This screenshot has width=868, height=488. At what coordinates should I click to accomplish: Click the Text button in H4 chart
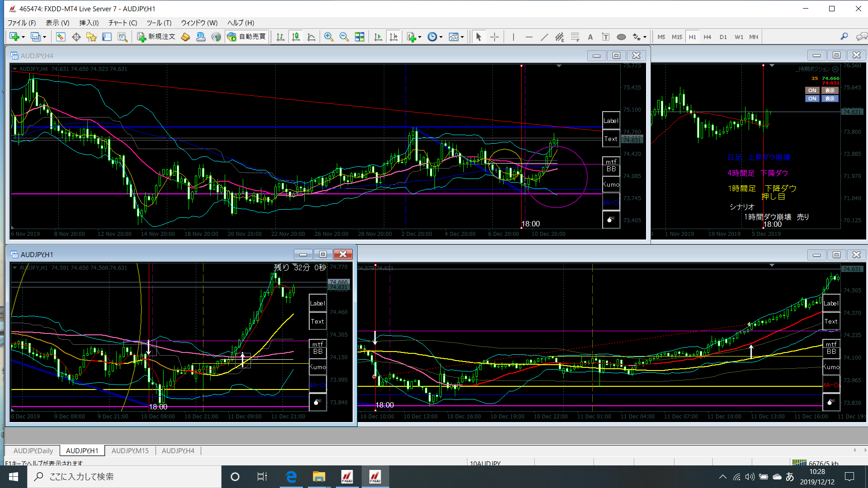[x=611, y=139]
